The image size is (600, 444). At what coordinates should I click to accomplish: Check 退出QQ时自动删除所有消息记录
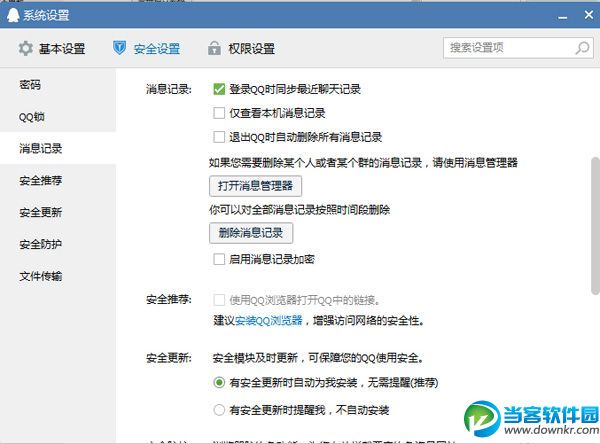(x=219, y=137)
